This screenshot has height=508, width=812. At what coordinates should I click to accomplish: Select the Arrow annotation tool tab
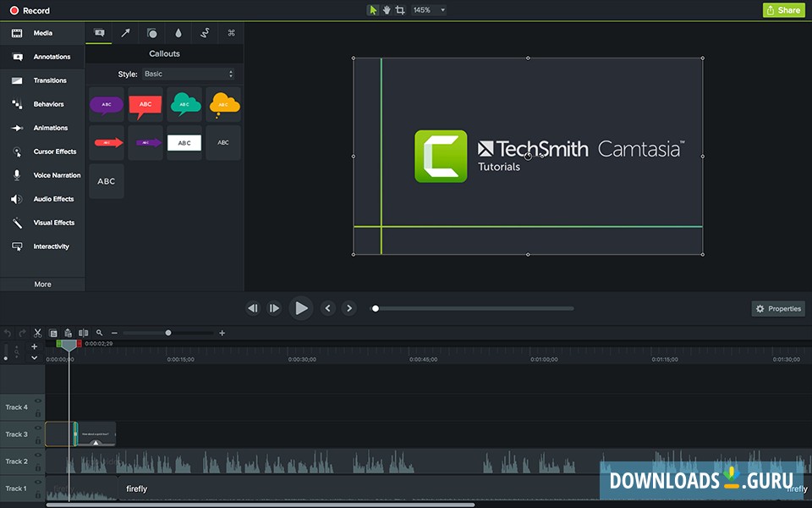(125, 33)
